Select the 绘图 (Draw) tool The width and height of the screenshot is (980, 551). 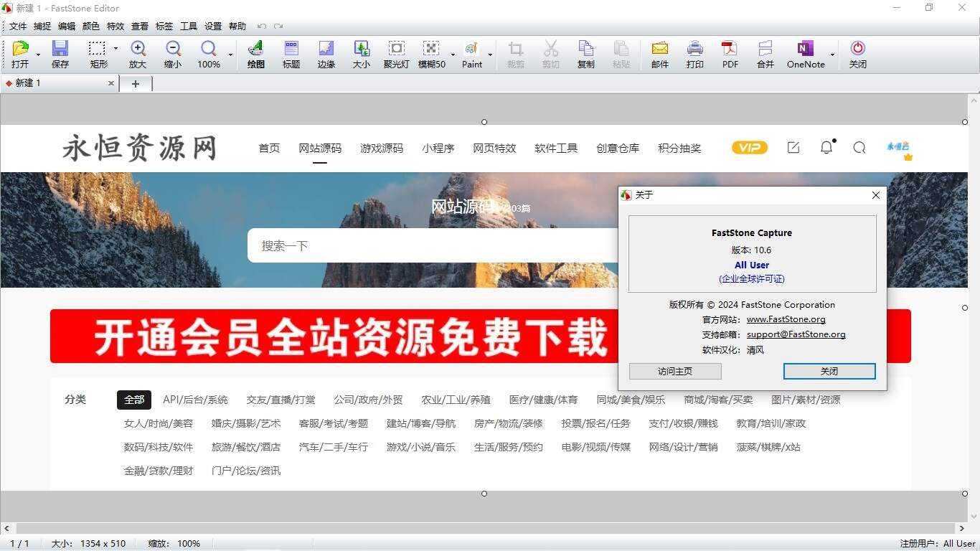(255, 54)
